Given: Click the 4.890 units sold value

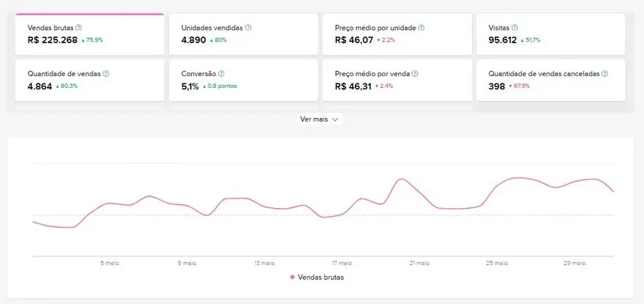Looking at the screenshot, I should pos(194,40).
